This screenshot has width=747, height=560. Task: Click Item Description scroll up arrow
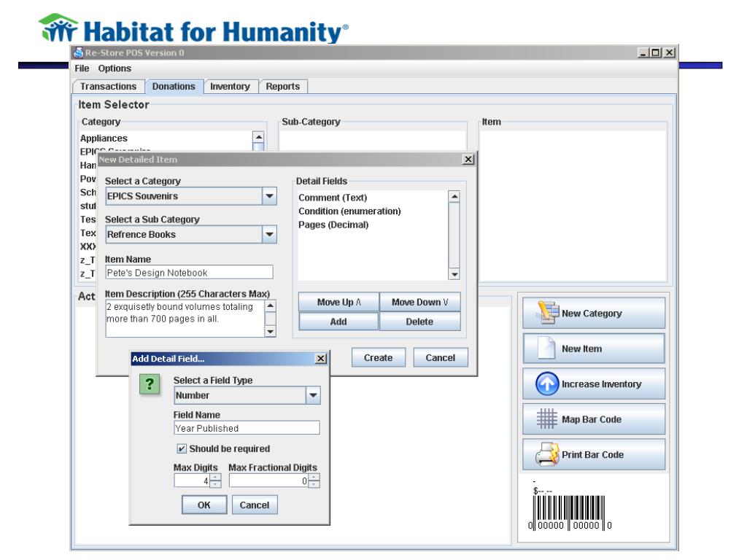[x=271, y=306]
